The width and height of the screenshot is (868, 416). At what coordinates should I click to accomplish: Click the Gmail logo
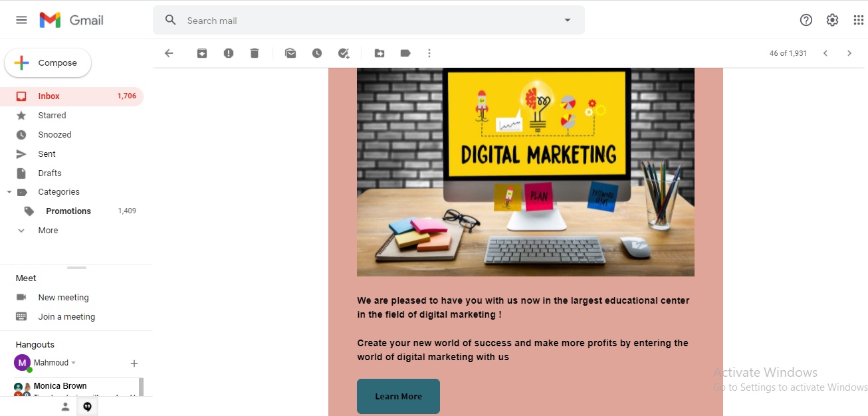click(x=72, y=20)
